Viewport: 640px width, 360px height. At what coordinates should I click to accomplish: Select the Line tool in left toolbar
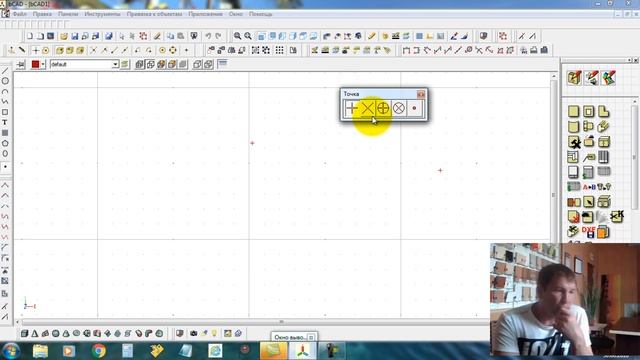pyautogui.click(x=5, y=71)
